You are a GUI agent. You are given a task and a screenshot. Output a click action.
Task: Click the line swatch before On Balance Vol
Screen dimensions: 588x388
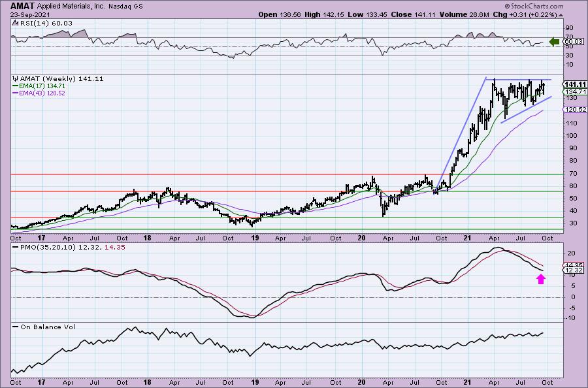pos(16,327)
